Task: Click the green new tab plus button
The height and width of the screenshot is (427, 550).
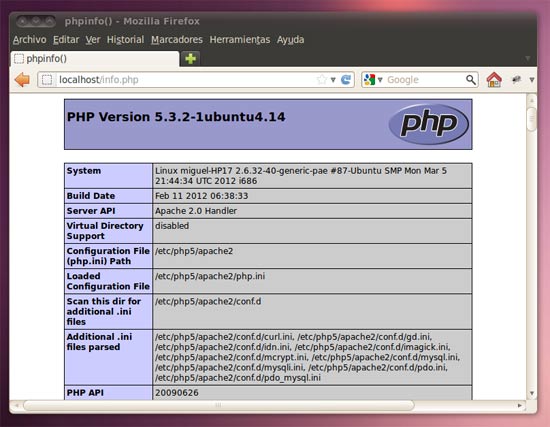Action: pos(190,59)
